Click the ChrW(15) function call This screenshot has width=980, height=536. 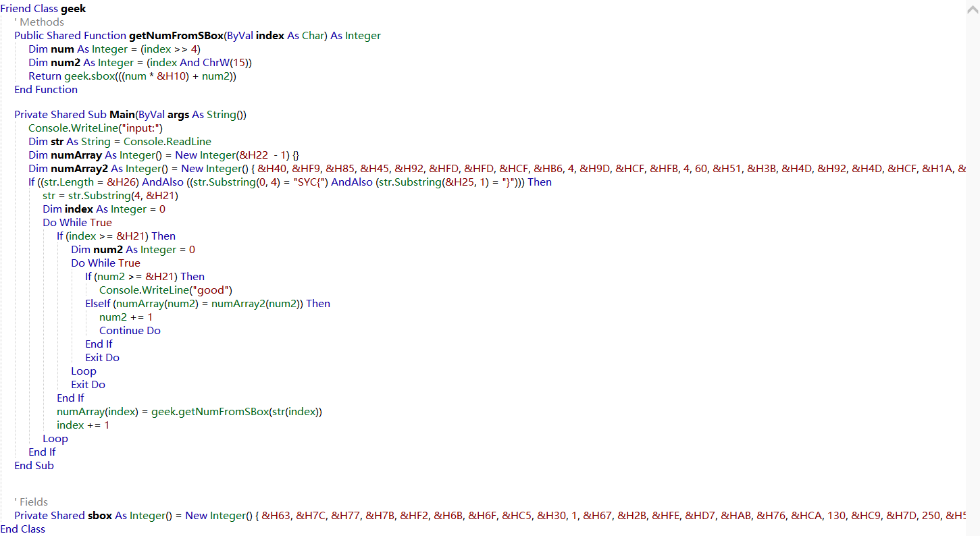tap(227, 63)
